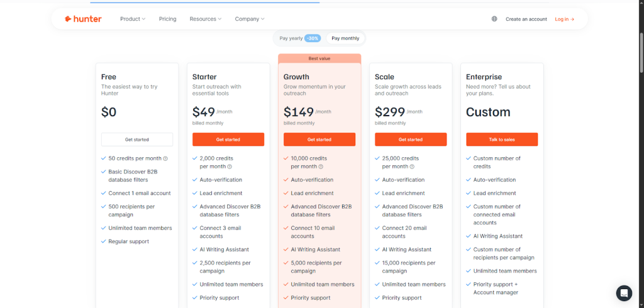
Task: Open the chat widget icon
Action: pos(623,293)
